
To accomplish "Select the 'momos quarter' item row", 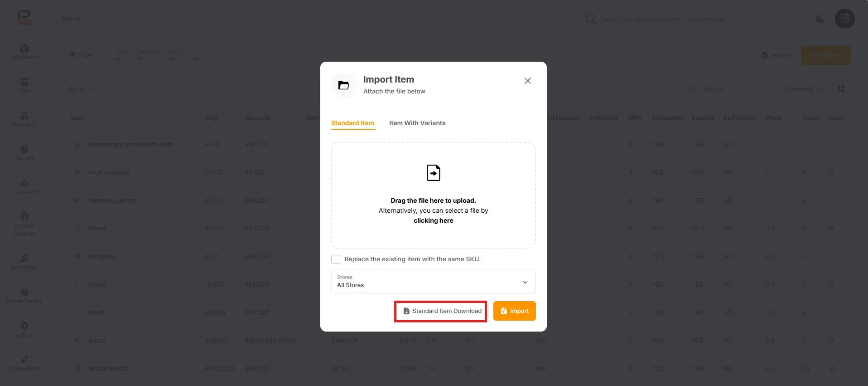I will pyautogui.click(x=112, y=200).
